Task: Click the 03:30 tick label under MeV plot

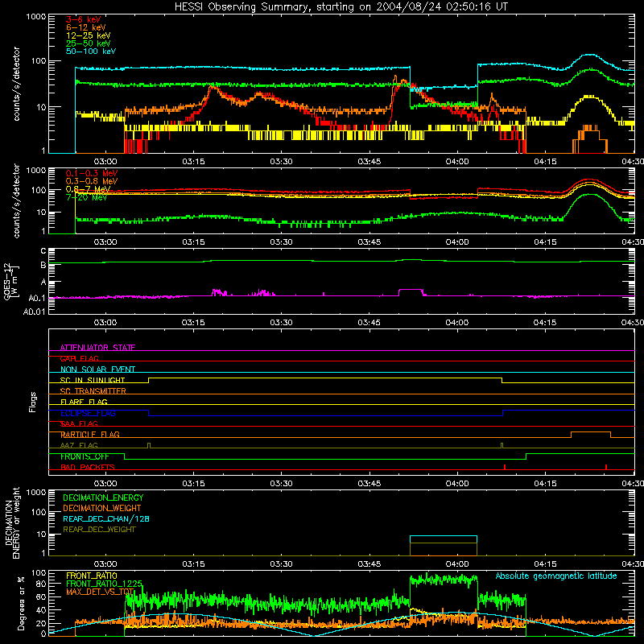Action: pyautogui.click(x=281, y=242)
